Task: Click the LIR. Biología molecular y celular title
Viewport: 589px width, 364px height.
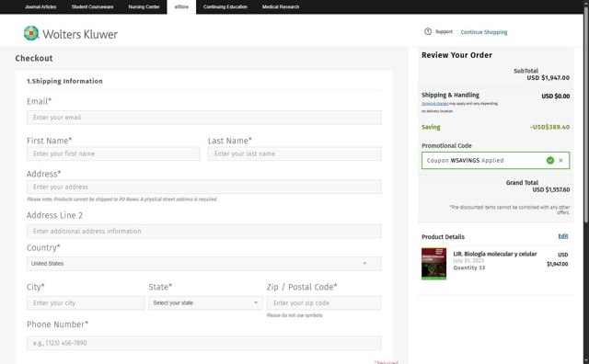Action: (495, 254)
